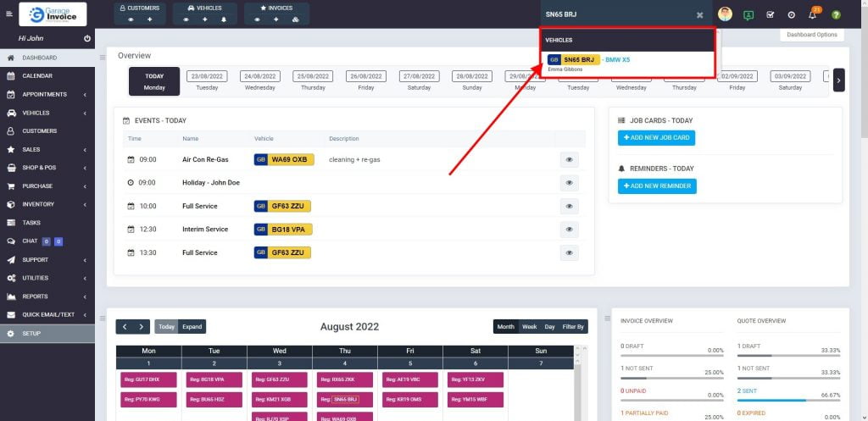Open Chat in sidebar

coord(47,241)
